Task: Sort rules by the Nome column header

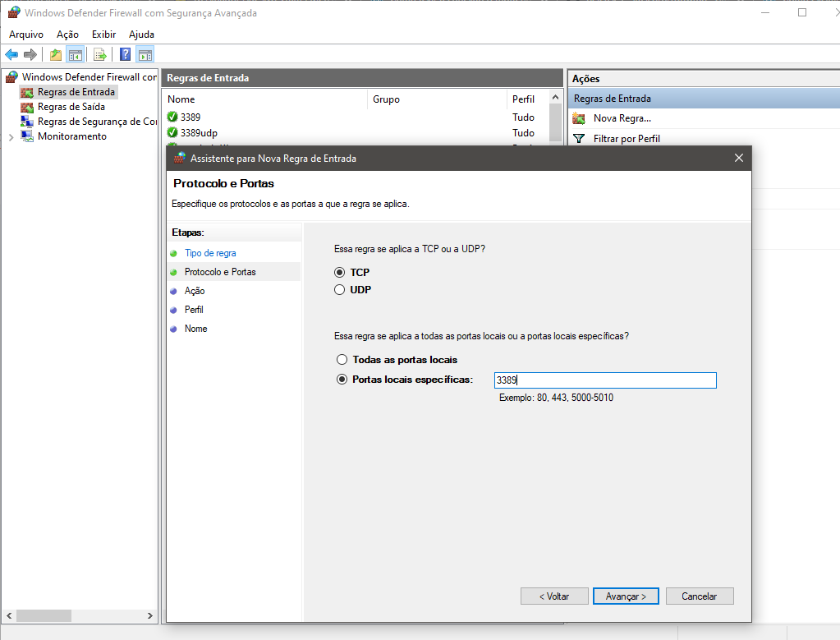Action: pyautogui.click(x=264, y=99)
